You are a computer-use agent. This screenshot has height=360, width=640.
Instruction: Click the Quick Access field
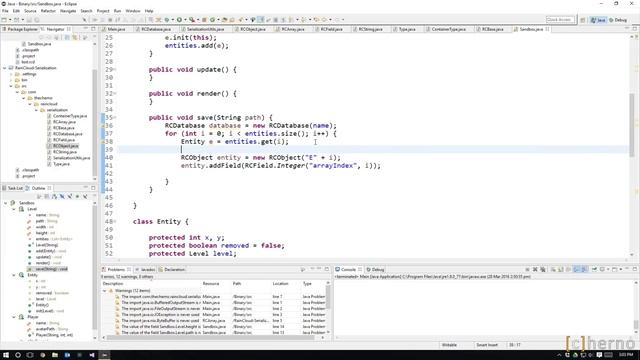pyautogui.click(x=560, y=20)
